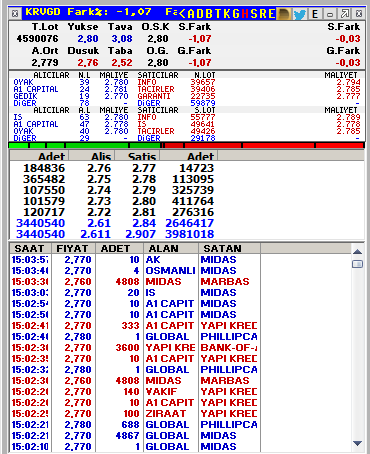
Task: Click buyer VAKIF in trades list
Action: coord(161,392)
